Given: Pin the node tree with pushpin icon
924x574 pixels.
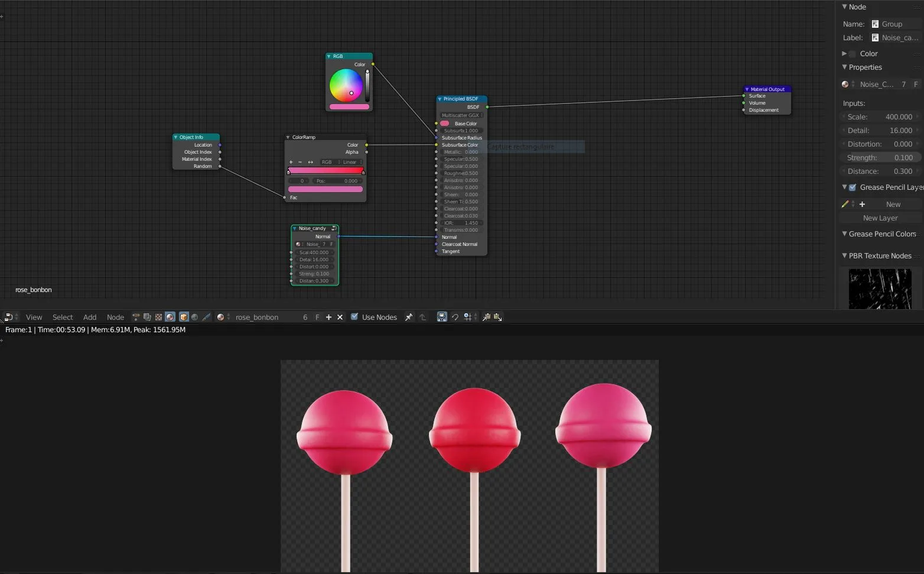Looking at the screenshot, I should (x=409, y=317).
